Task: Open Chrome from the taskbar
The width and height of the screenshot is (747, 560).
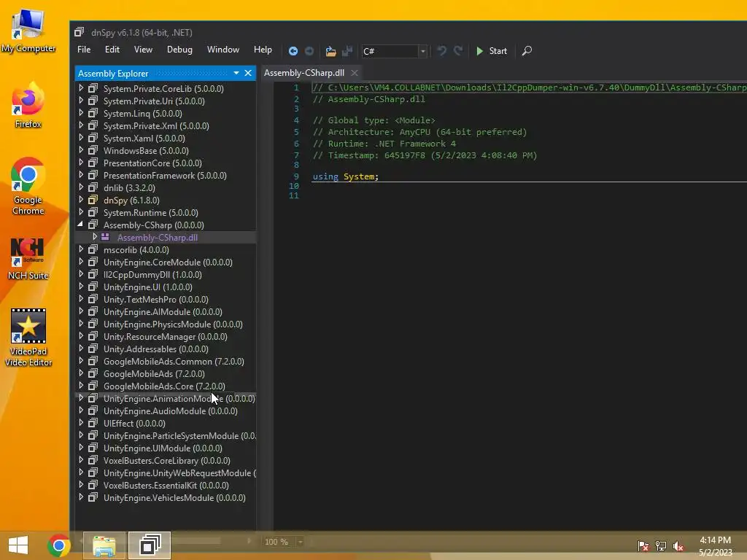Action: 58,545
